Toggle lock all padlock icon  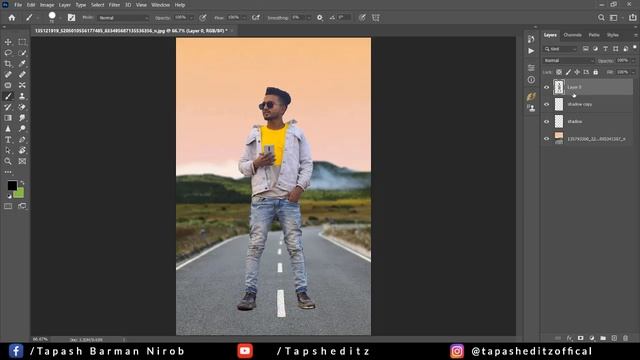[x=596, y=72]
